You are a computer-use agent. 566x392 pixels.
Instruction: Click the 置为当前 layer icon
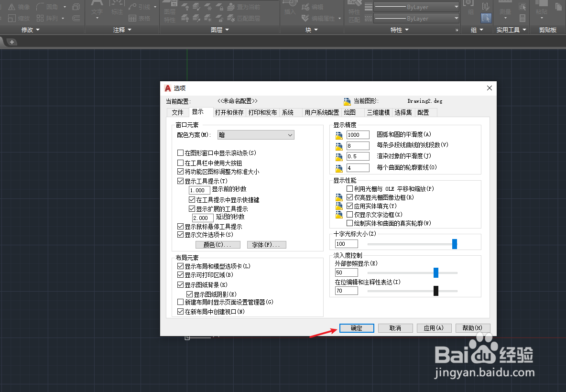pos(231,7)
